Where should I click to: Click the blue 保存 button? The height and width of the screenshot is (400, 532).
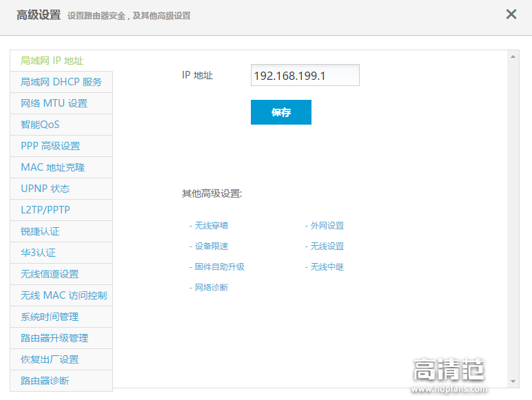(x=281, y=112)
